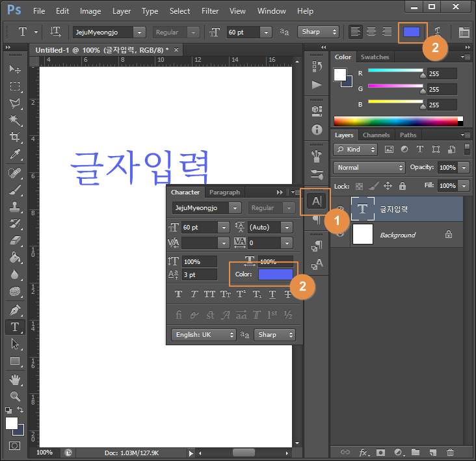Expand the English: UK language dropdown
The width and height of the screenshot is (476, 461).
[x=203, y=335]
